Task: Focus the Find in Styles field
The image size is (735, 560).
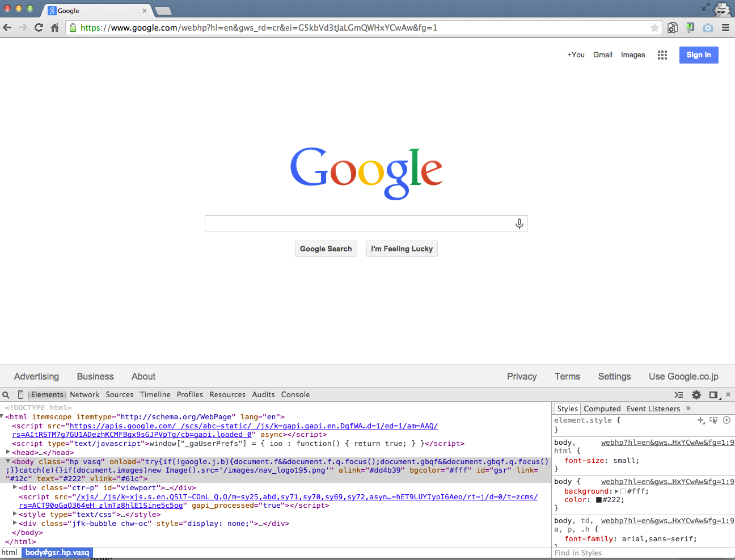Action: click(x=643, y=553)
